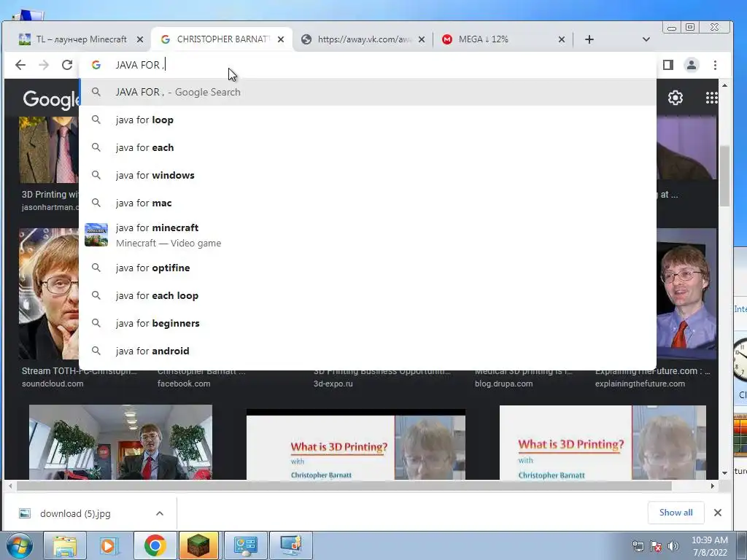Click the forward navigation arrow
The image size is (747, 560).
coord(44,65)
